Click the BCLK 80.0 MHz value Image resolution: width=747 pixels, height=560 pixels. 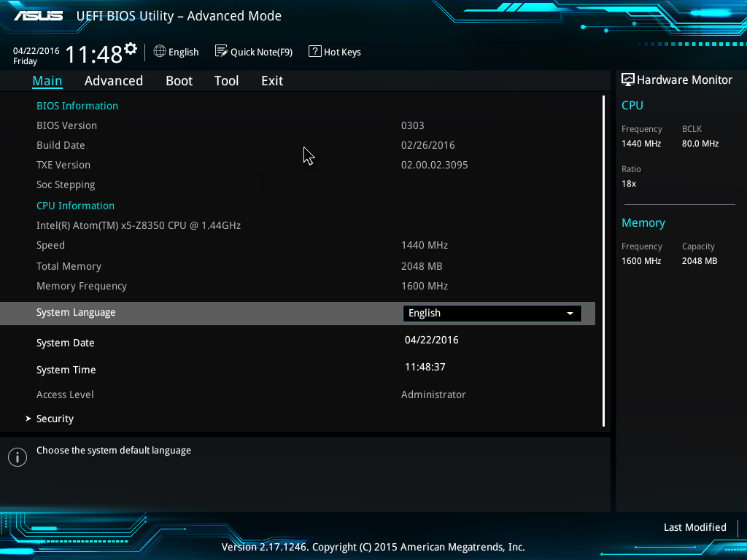coord(700,144)
